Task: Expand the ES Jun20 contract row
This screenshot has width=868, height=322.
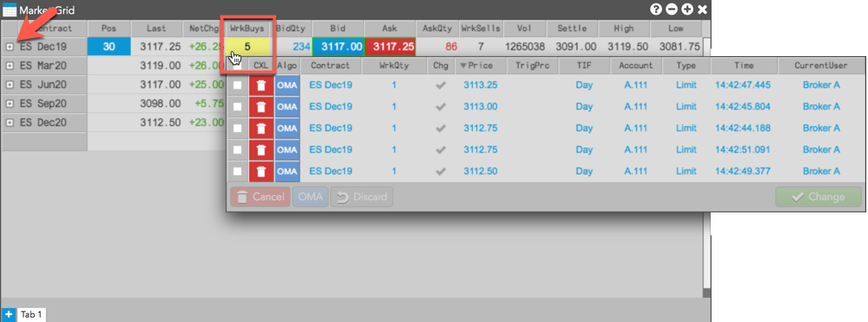Action: [10, 85]
